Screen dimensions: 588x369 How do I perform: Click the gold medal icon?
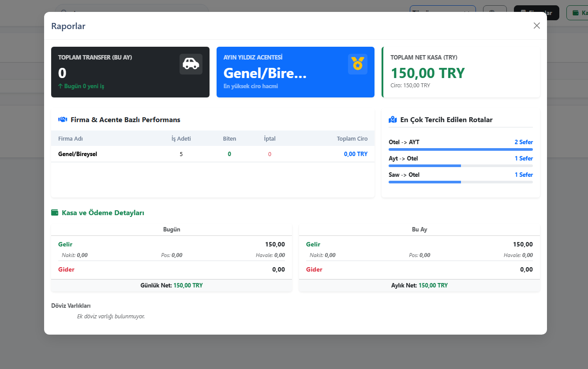[x=357, y=64]
